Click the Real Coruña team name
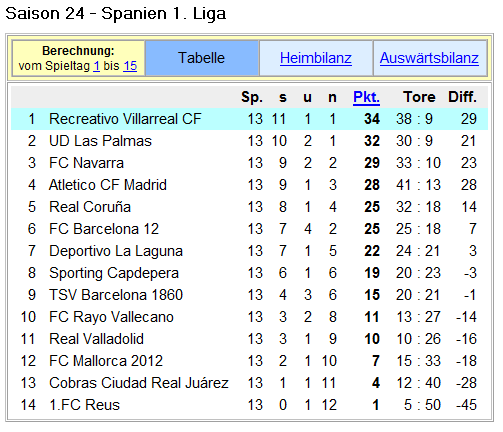This screenshot has width=503, height=432. click(x=90, y=207)
